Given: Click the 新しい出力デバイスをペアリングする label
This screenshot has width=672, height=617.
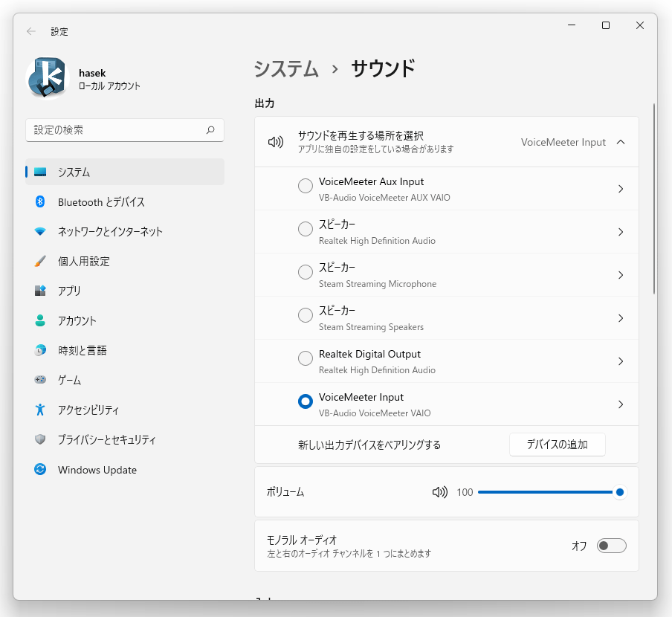Looking at the screenshot, I should [x=369, y=445].
